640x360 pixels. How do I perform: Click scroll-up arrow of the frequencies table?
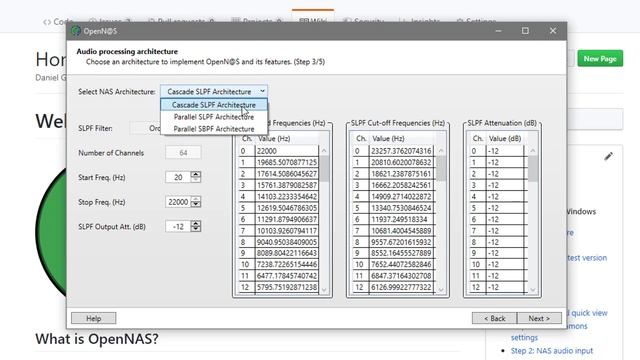[x=324, y=151]
